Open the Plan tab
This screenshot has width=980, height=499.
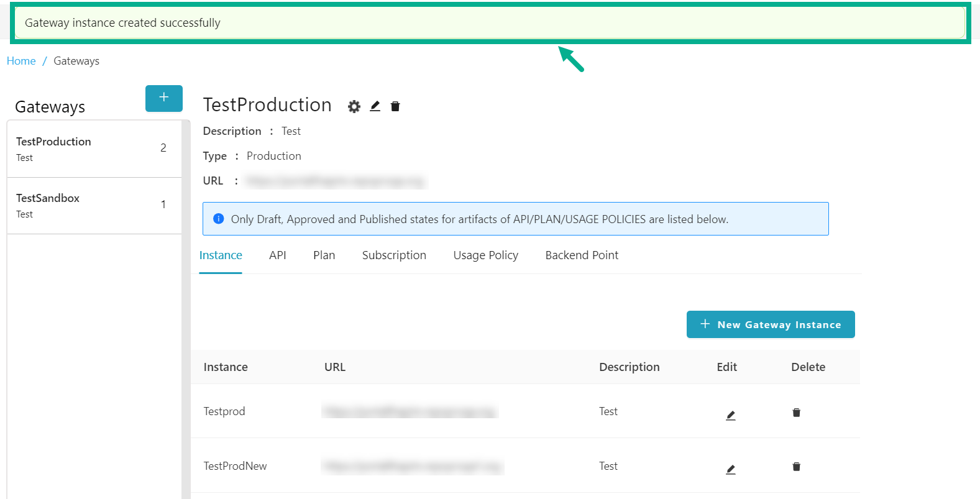324,255
